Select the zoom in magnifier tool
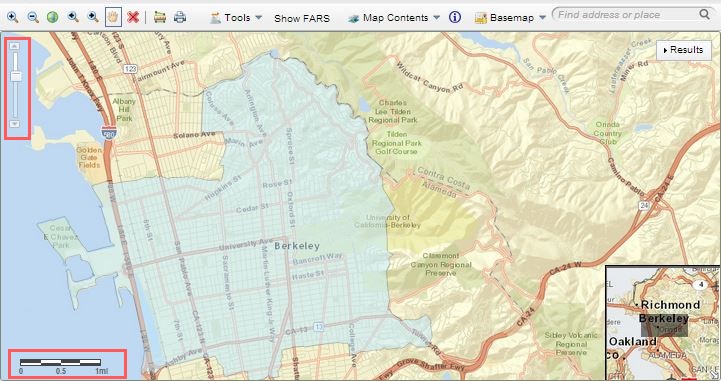This screenshot has height=381, width=721. coord(12,17)
